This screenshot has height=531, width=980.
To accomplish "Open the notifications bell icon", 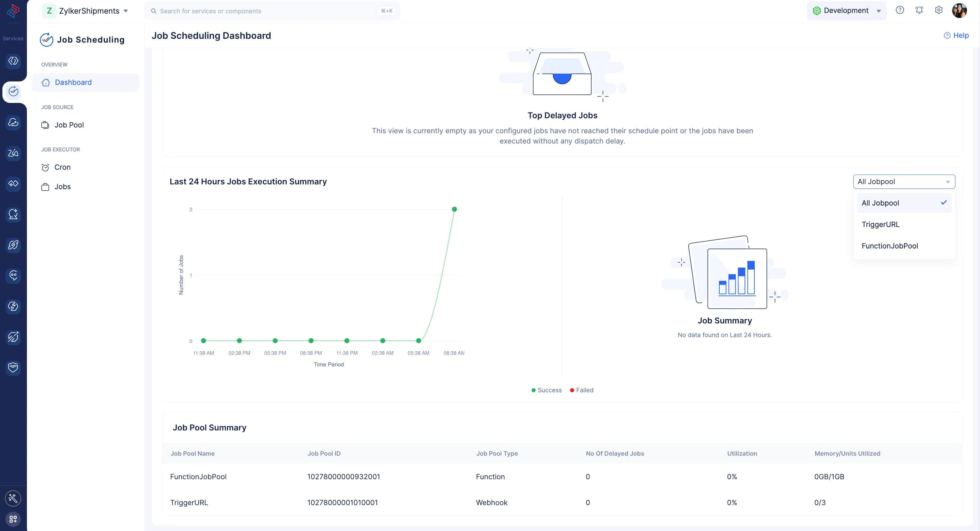I will tap(919, 10).
